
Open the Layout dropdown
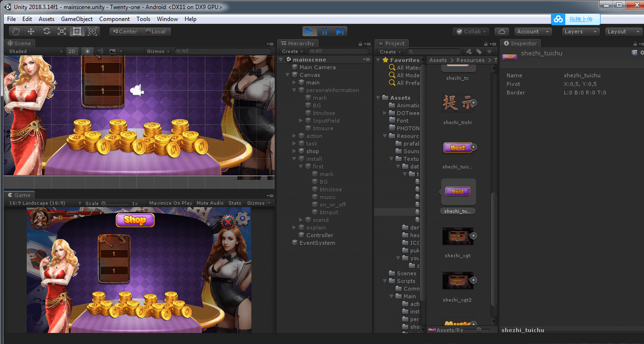(623, 31)
